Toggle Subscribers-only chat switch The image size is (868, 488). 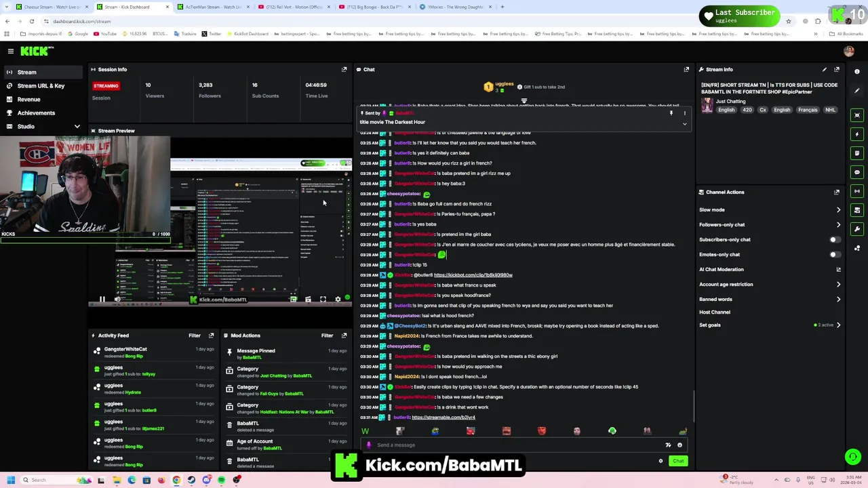835,239
